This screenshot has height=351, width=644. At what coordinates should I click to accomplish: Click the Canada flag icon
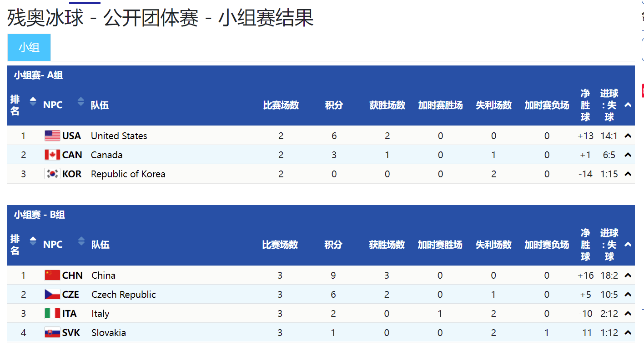click(52, 155)
